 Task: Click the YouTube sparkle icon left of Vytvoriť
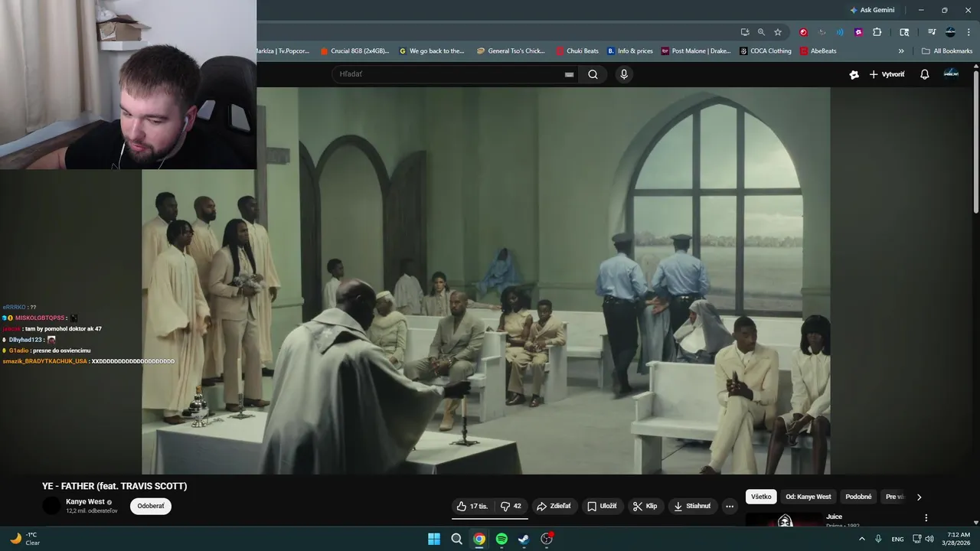click(854, 74)
